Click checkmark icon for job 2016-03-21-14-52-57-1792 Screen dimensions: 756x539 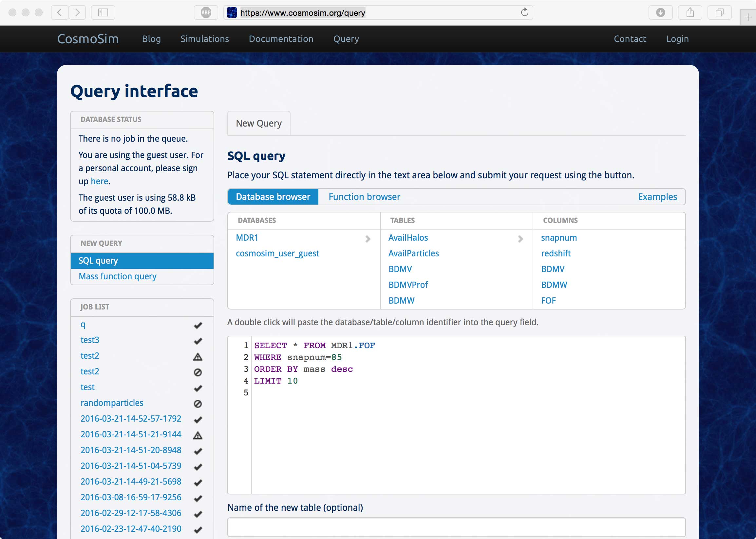(x=198, y=420)
